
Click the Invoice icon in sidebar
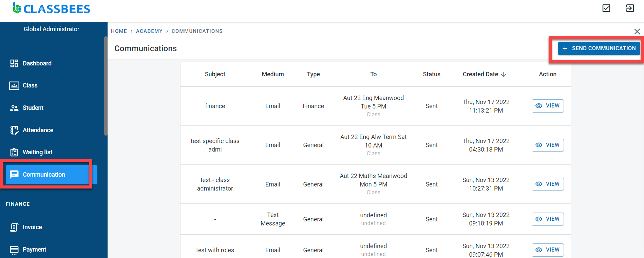click(14, 227)
